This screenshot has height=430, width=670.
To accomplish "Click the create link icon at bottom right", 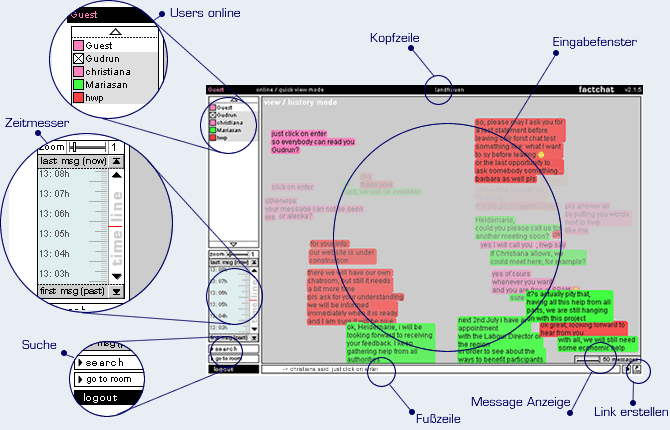I will (x=636, y=369).
